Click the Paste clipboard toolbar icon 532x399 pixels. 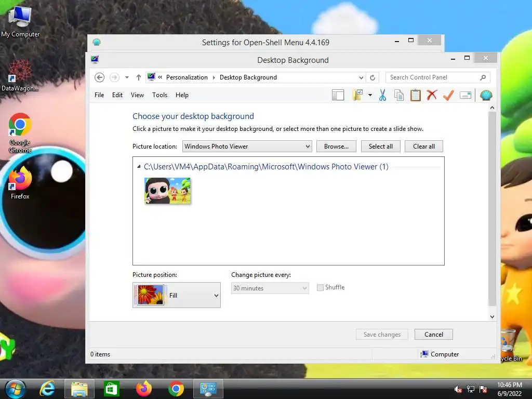tap(415, 96)
